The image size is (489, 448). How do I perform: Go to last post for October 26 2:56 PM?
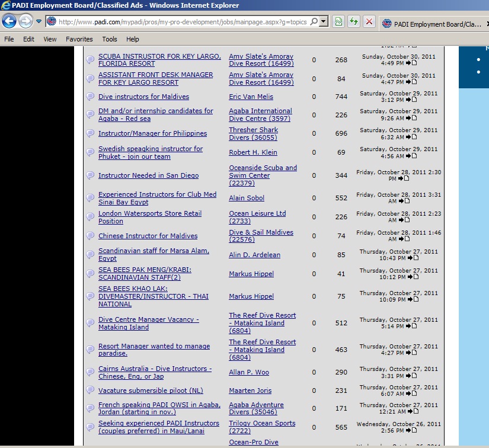pyautogui.click(x=411, y=431)
